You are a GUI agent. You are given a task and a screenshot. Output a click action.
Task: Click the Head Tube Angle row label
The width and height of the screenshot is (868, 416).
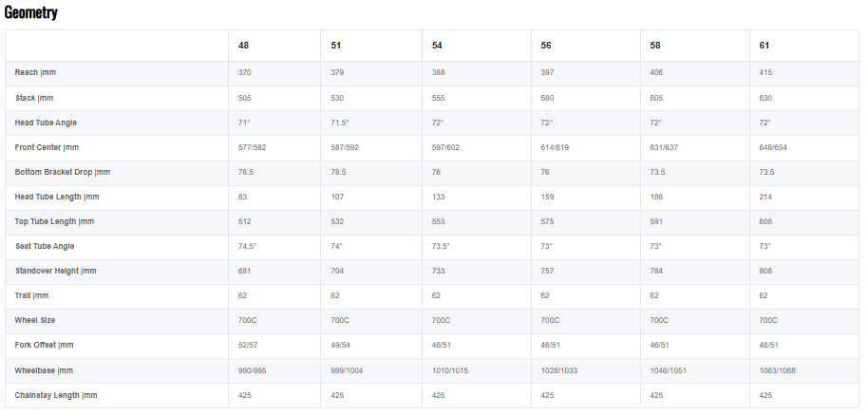click(x=46, y=123)
